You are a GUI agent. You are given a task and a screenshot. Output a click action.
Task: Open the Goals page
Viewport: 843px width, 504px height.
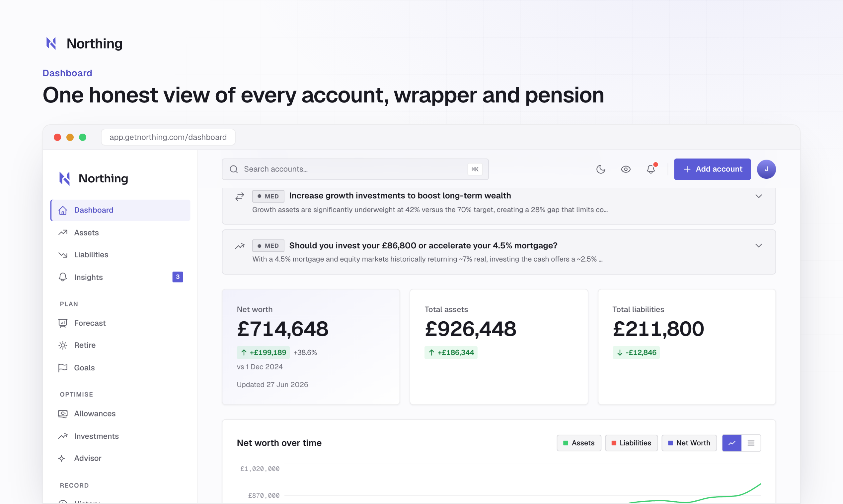coord(120,368)
